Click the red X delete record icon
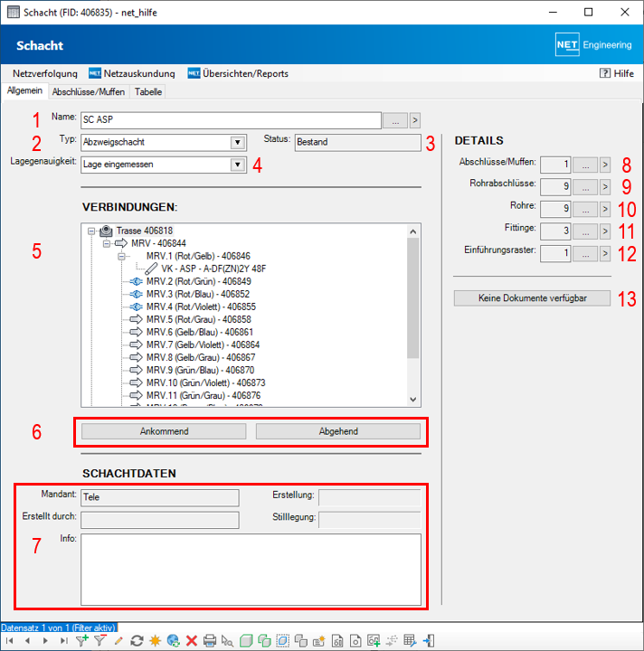Image resolution: width=644 pixels, height=651 pixels. 192,641
